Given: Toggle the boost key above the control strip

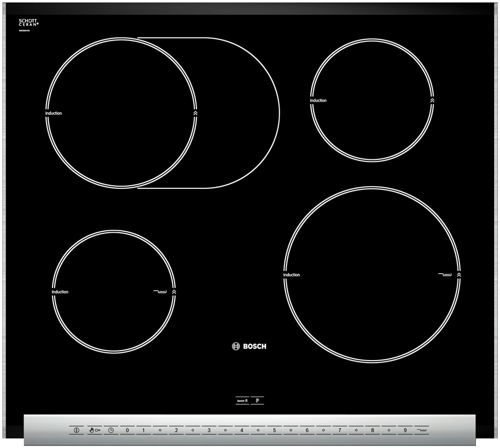Looking at the screenshot, I should [x=242, y=401].
